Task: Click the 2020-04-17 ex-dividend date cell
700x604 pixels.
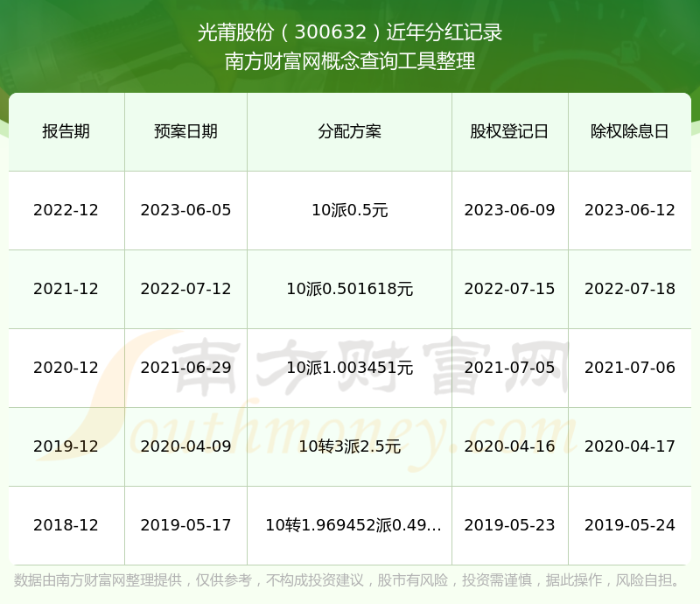Action: pyautogui.click(x=629, y=446)
